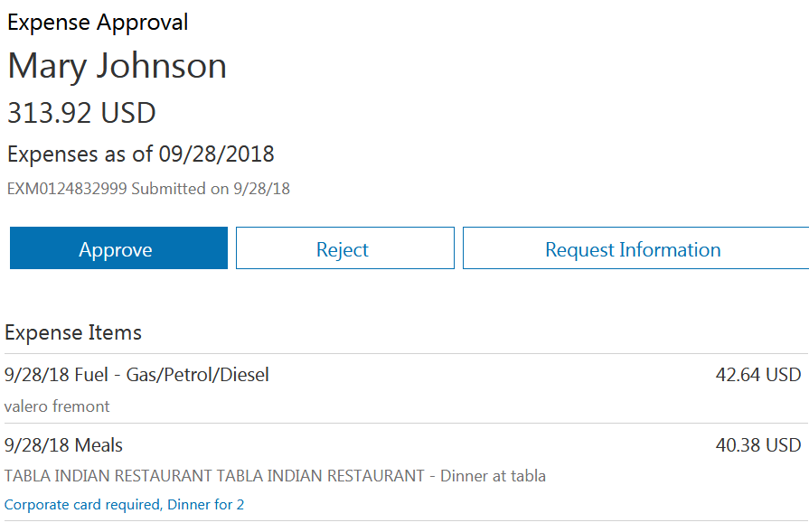Click the 313.92 USD report total

[81, 113]
